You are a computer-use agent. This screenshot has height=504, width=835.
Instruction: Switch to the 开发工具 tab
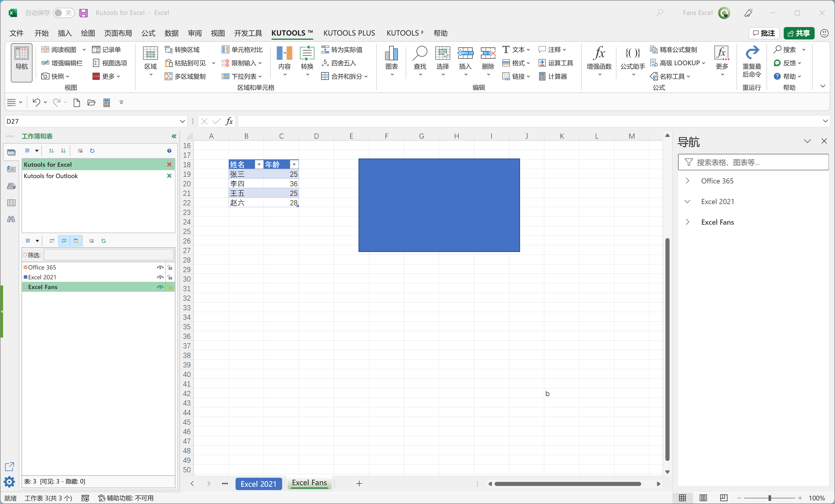tap(248, 33)
